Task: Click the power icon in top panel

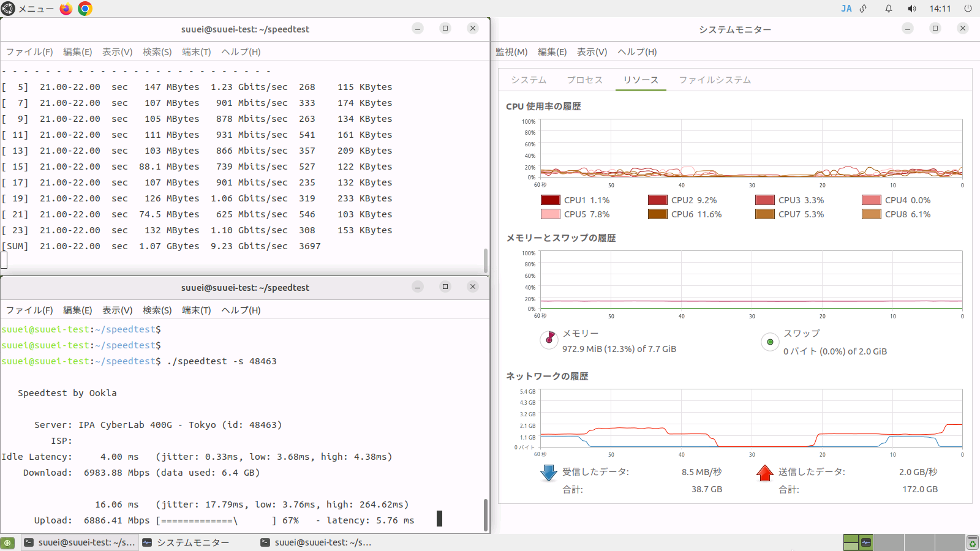Action: pyautogui.click(x=968, y=9)
